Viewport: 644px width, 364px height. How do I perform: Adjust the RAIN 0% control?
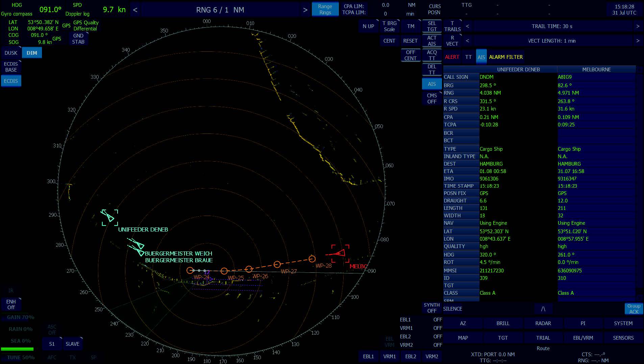click(20, 329)
